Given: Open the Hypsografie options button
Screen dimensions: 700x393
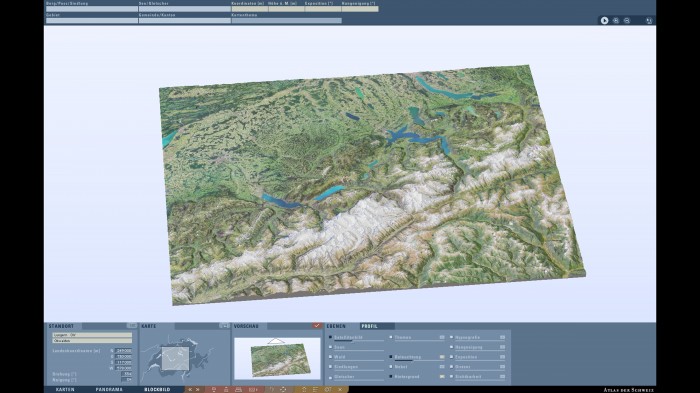Looking at the screenshot, I should click(x=502, y=337).
